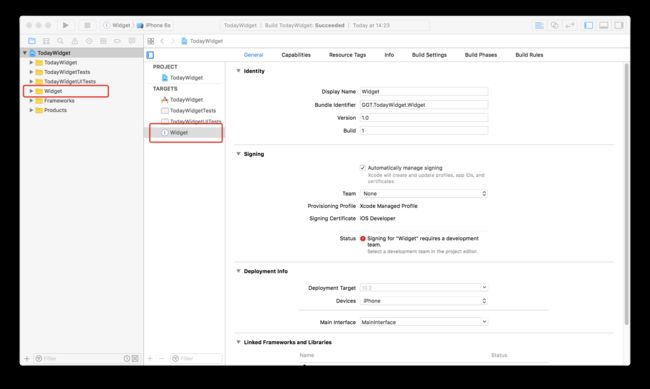Expand the Frameworks folder
Image resolution: width=650 pixels, height=389 pixels.
point(31,100)
